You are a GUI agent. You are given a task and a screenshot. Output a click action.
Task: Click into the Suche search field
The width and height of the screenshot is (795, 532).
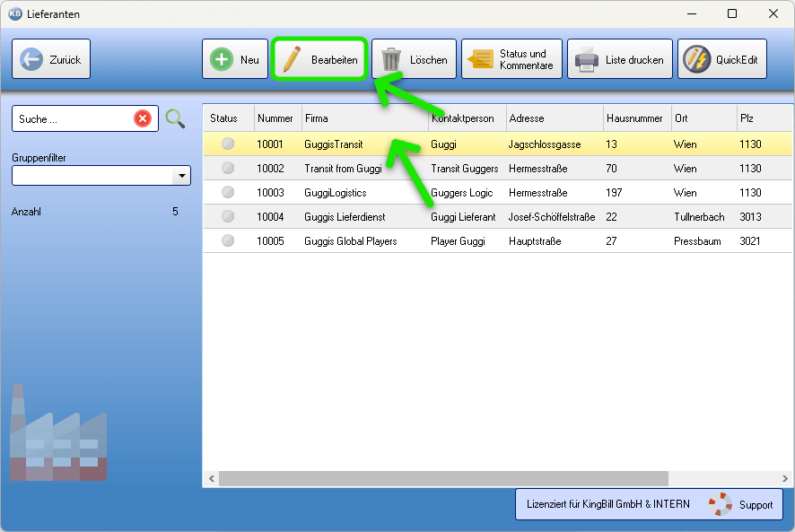[x=72, y=118]
